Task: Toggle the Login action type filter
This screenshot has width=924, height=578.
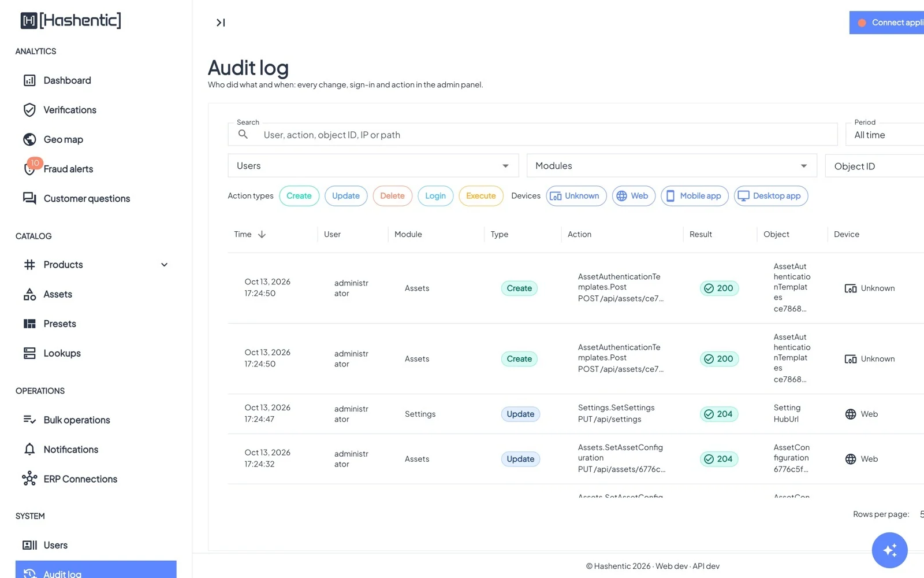Action: (435, 196)
